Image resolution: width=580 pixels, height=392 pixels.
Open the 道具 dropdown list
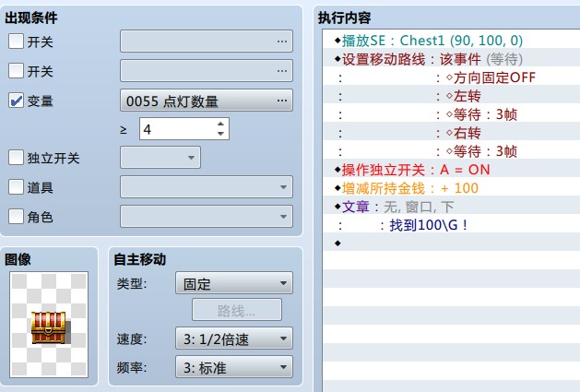207,187
